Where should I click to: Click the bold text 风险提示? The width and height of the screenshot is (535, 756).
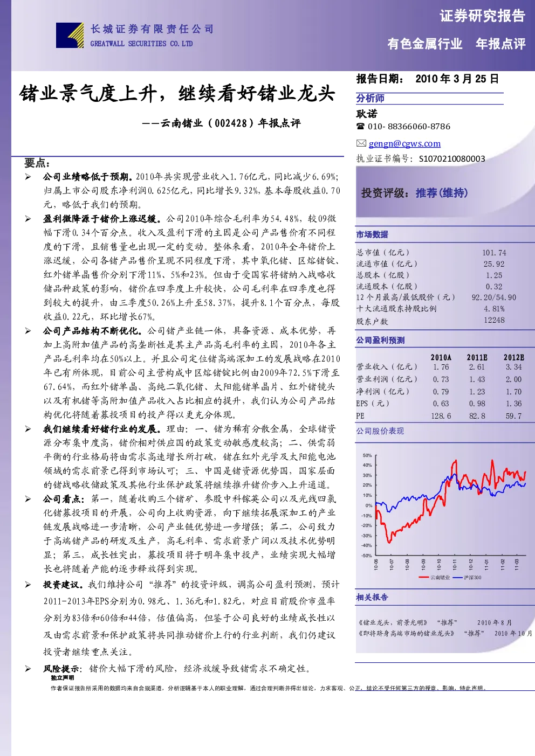[x=64, y=669]
